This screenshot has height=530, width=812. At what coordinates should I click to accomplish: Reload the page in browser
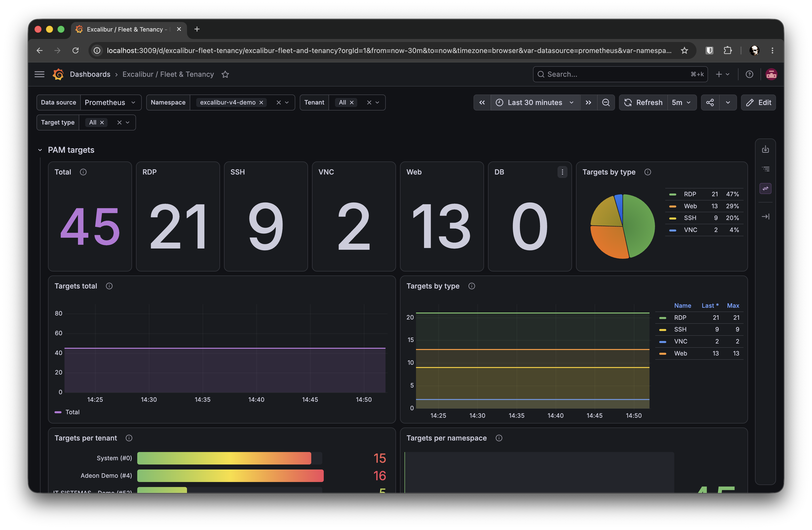pos(75,50)
